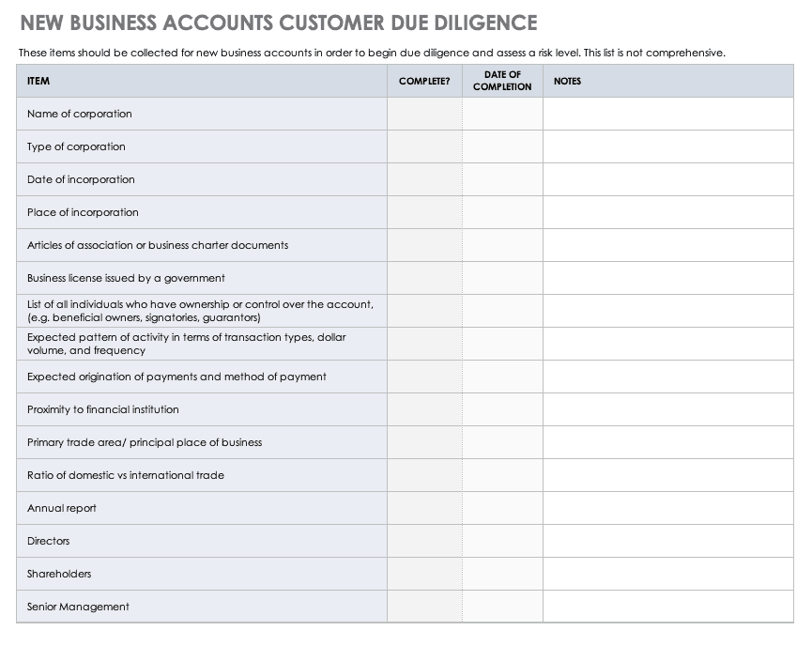Click Notes cell for Senior Management

(668, 607)
